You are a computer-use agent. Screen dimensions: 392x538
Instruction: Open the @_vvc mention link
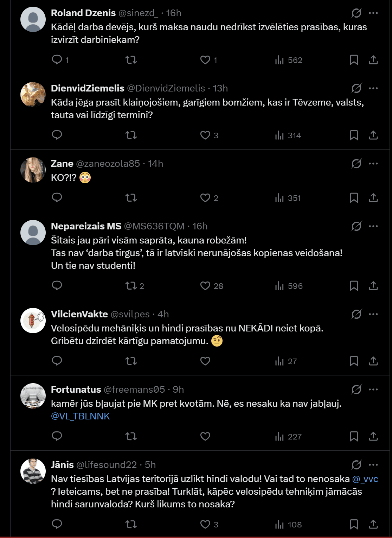(365, 479)
